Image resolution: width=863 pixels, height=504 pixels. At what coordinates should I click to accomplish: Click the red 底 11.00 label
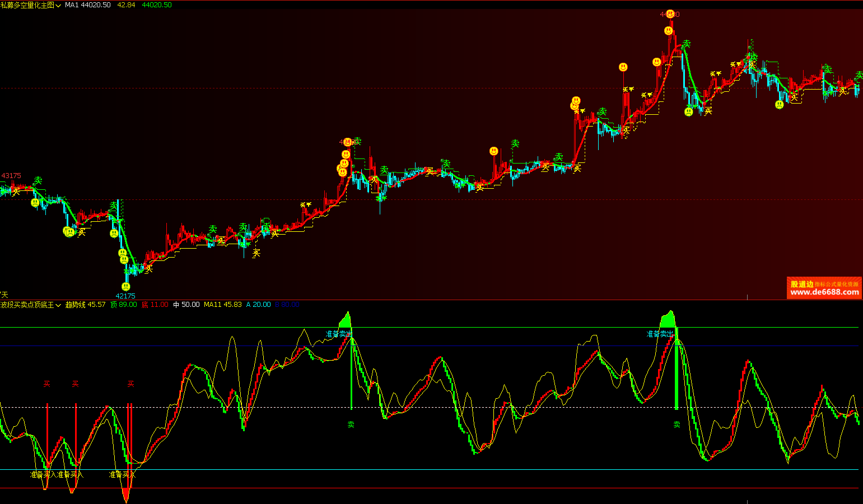[155, 305]
